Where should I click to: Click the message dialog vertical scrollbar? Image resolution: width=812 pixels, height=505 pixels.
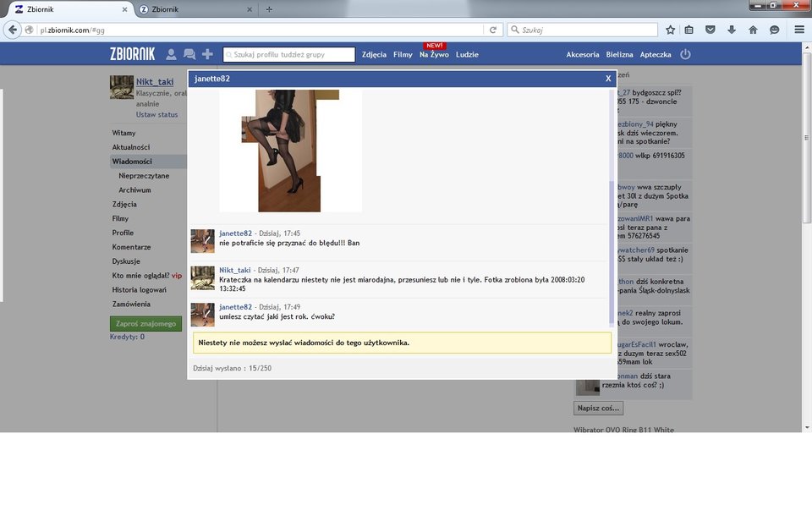click(x=612, y=252)
